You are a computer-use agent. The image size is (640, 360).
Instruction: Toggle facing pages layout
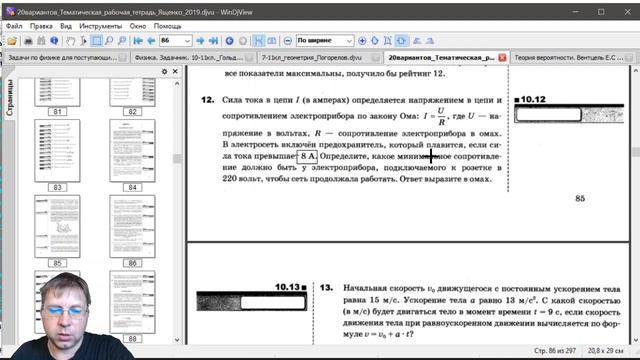pyautogui.click(x=272, y=41)
